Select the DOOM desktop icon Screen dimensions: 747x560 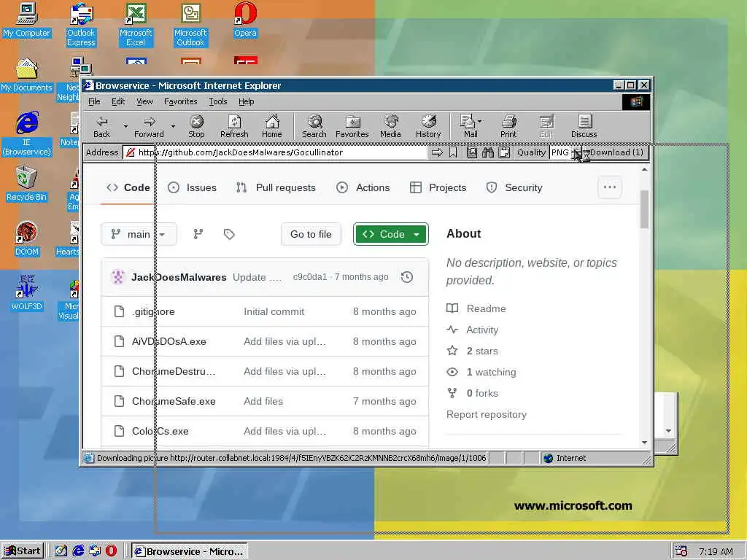coord(27,239)
